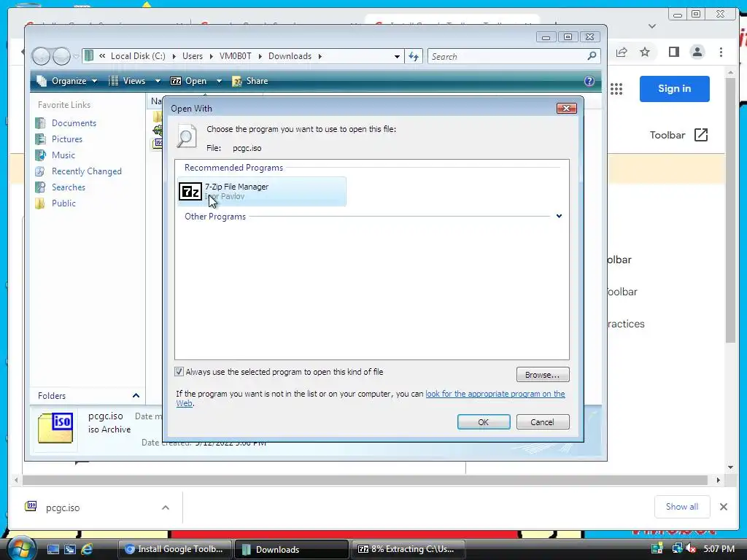Bookmark this page with the star icon
Screen dimensions: 747x560
tap(645, 52)
